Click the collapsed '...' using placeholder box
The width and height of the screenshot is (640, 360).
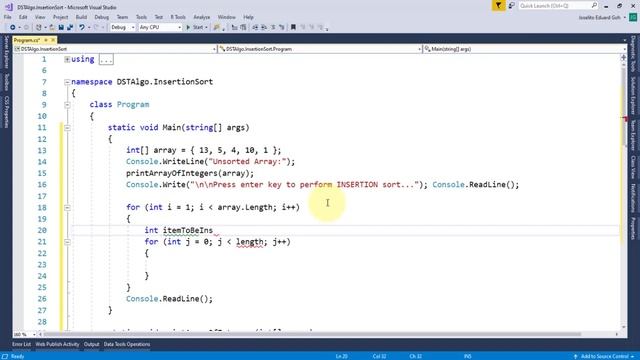106,60
